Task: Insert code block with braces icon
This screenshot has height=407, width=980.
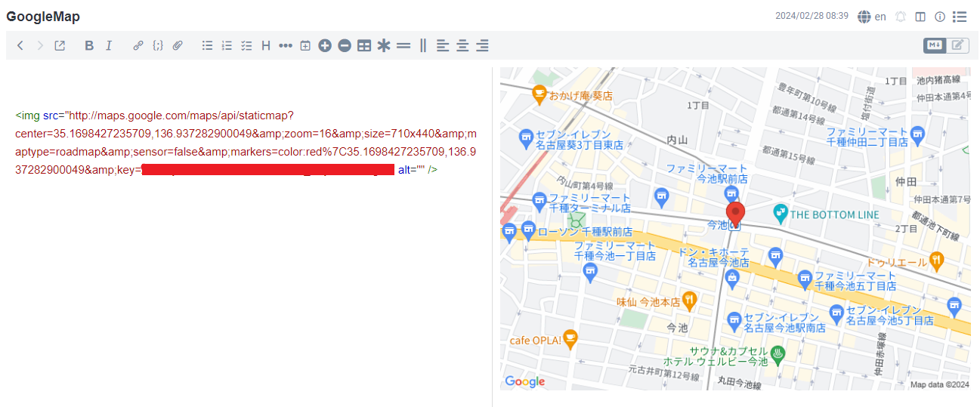Action: click(x=158, y=45)
